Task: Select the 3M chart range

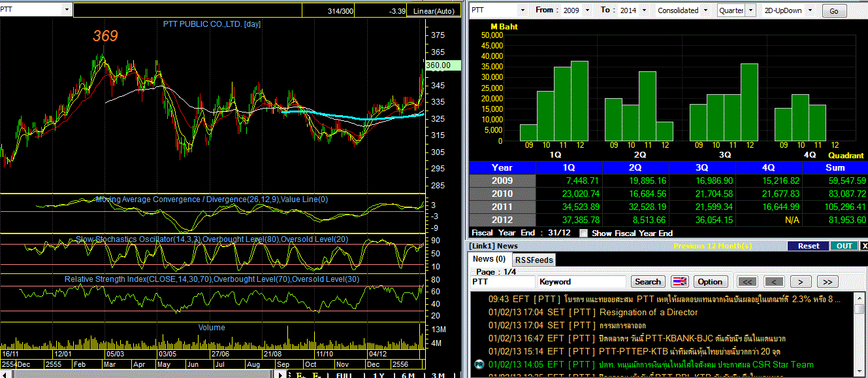Action: pos(439,375)
